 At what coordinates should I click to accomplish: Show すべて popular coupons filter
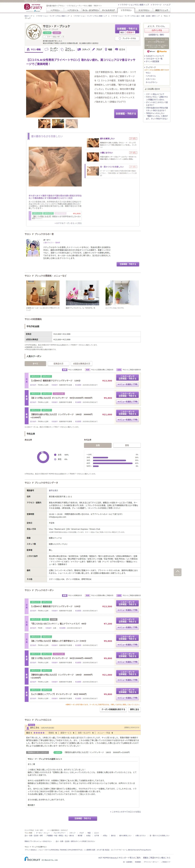(x=35, y=364)
